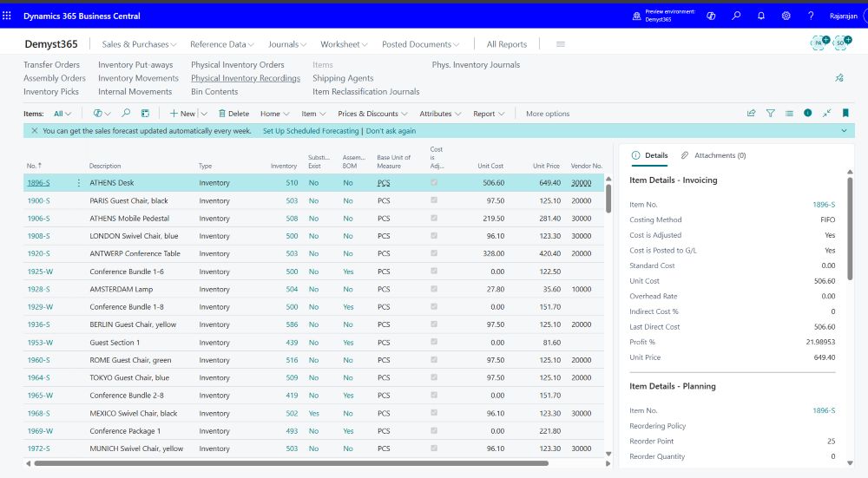Click Cost is Adjusted checkbox for Conference Bundle 1-6

pyautogui.click(x=434, y=271)
